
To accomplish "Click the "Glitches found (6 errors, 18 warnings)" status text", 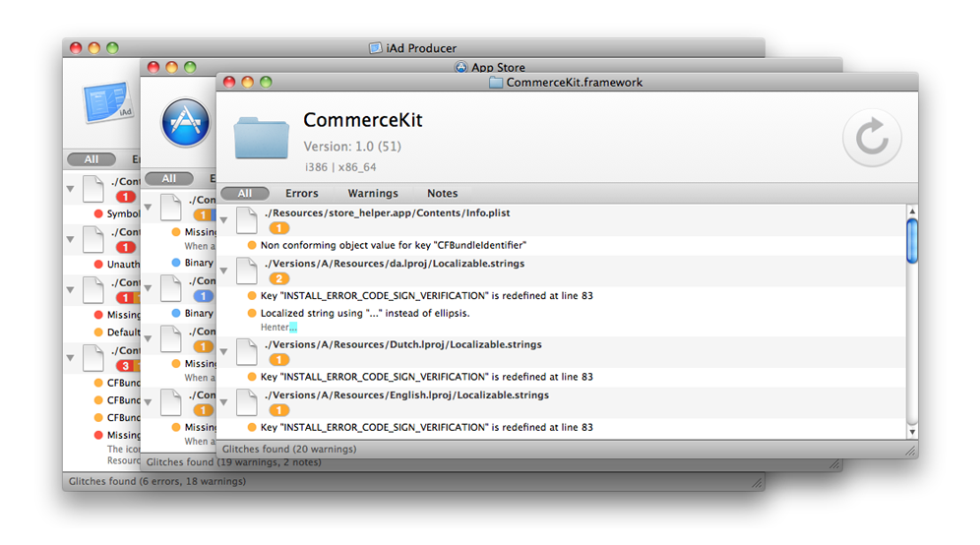I will pos(156,481).
